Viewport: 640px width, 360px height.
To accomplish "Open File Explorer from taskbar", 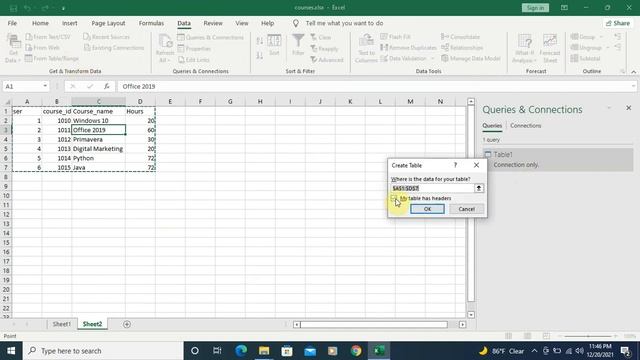I will 264,351.
